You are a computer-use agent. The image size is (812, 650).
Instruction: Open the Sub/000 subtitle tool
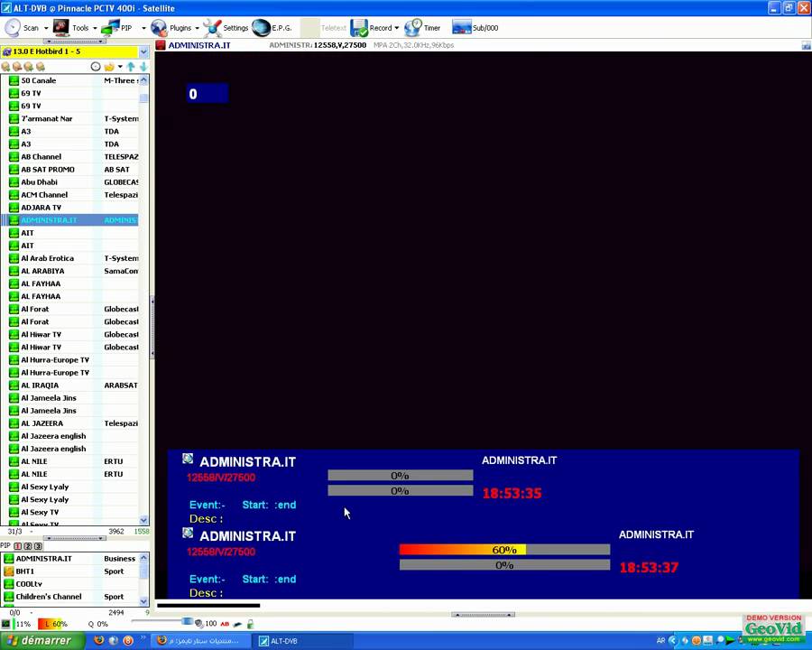click(x=475, y=28)
